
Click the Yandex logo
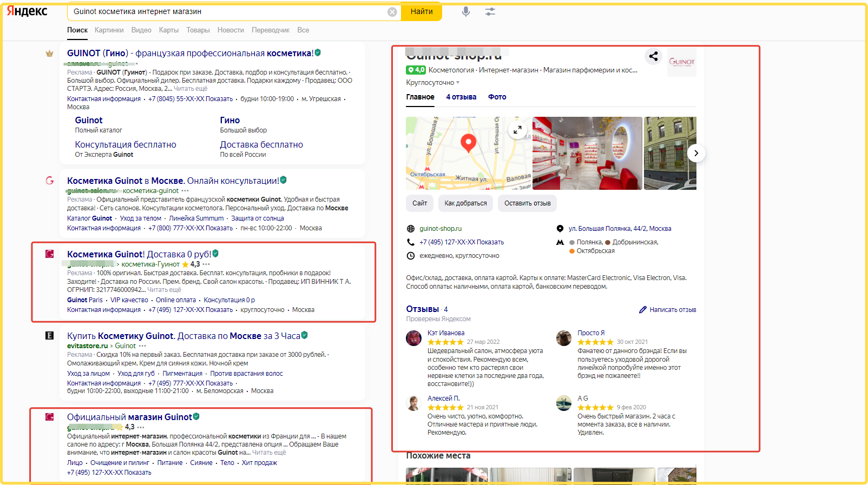pos(27,11)
